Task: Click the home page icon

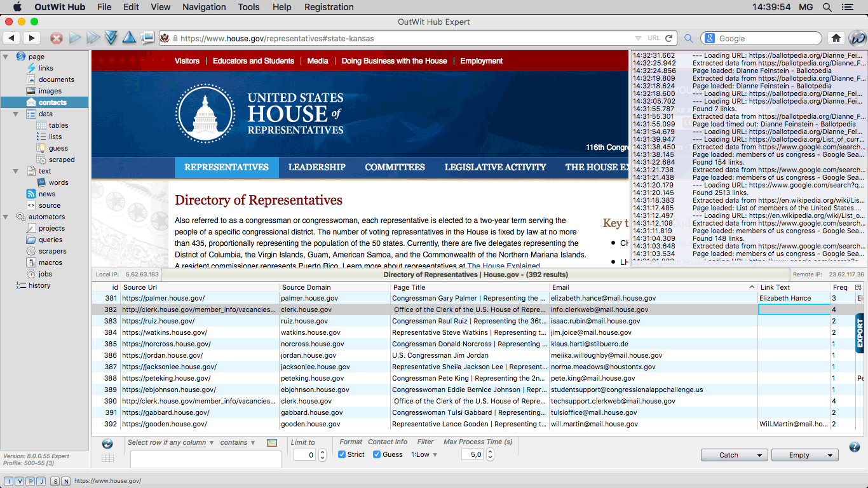Action: [x=836, y=38]
